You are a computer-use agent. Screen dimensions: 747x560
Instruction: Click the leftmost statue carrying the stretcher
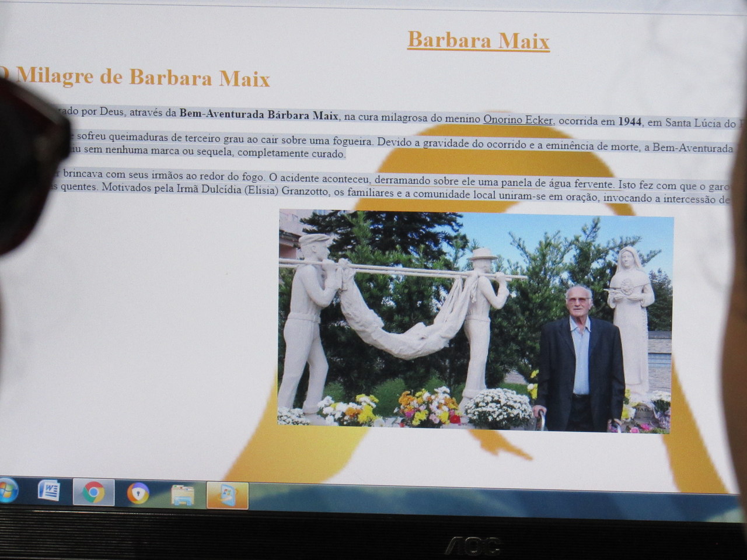point(306,321)
